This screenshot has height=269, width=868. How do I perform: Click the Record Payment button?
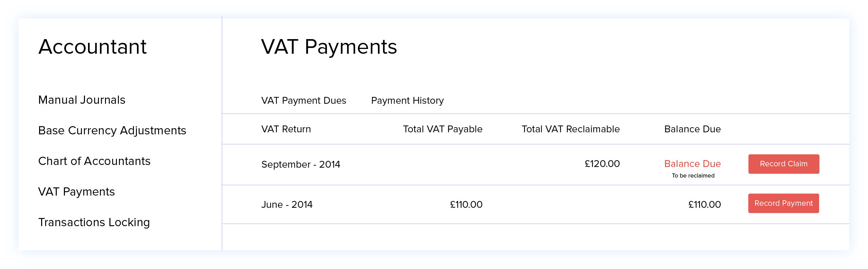tap(783, 203)
